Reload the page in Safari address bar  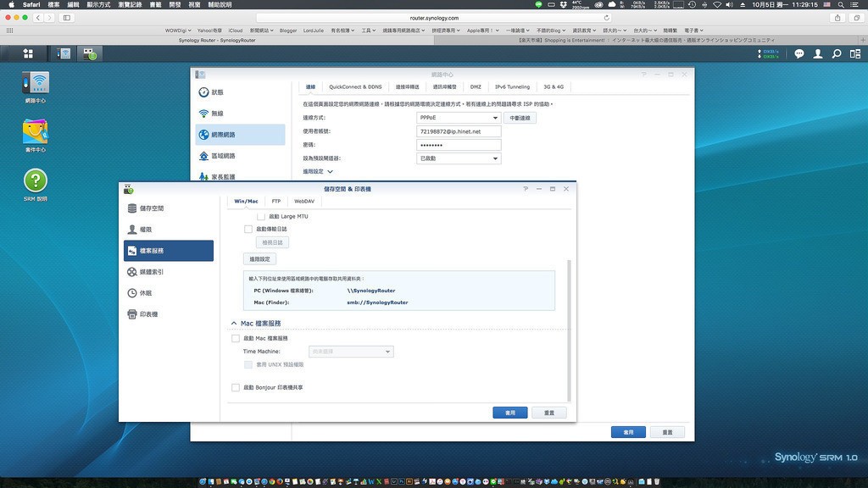click(x=607, y=18)
